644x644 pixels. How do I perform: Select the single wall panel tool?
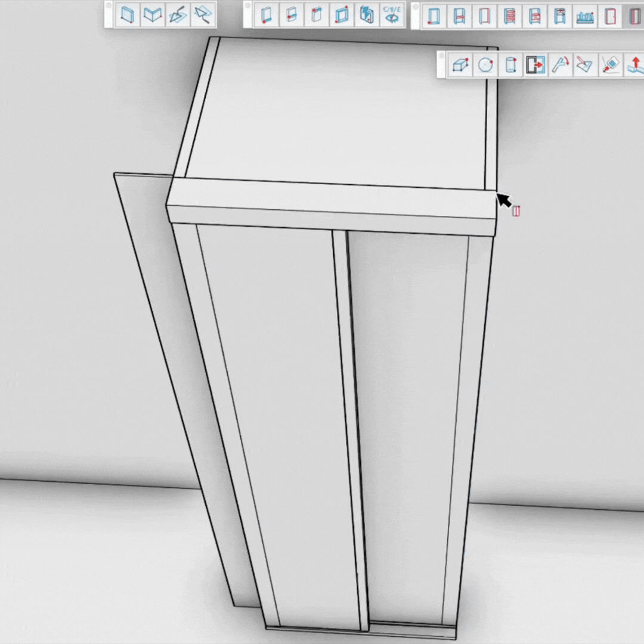(127, 15)
